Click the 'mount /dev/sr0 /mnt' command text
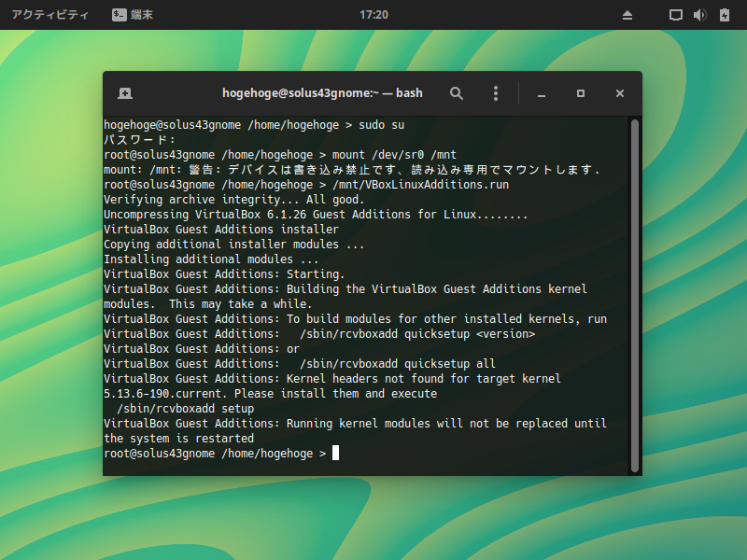 (394, 155)
